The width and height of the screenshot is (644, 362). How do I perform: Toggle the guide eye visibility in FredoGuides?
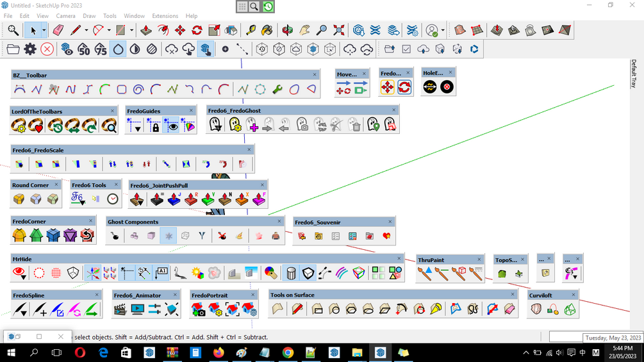171,126
